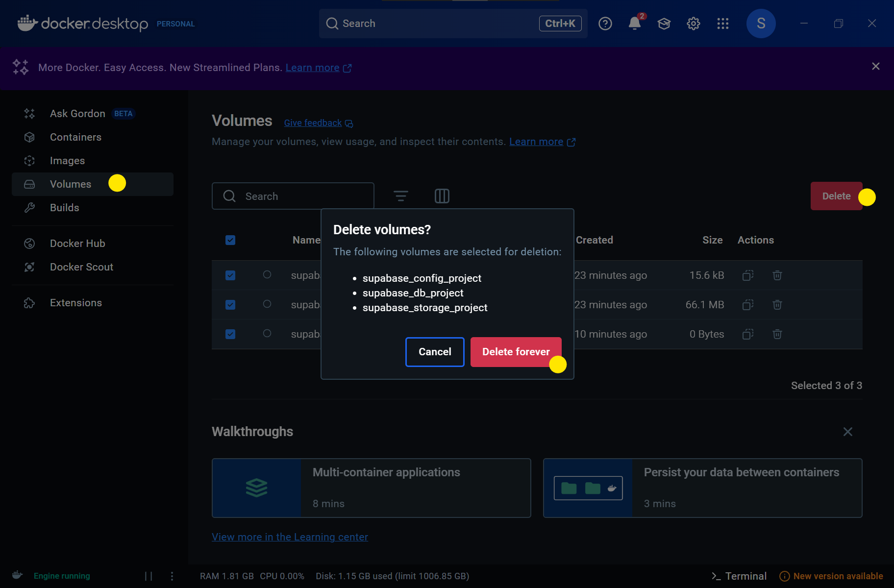Go to Containers in the sidebar

click(93, 137)
